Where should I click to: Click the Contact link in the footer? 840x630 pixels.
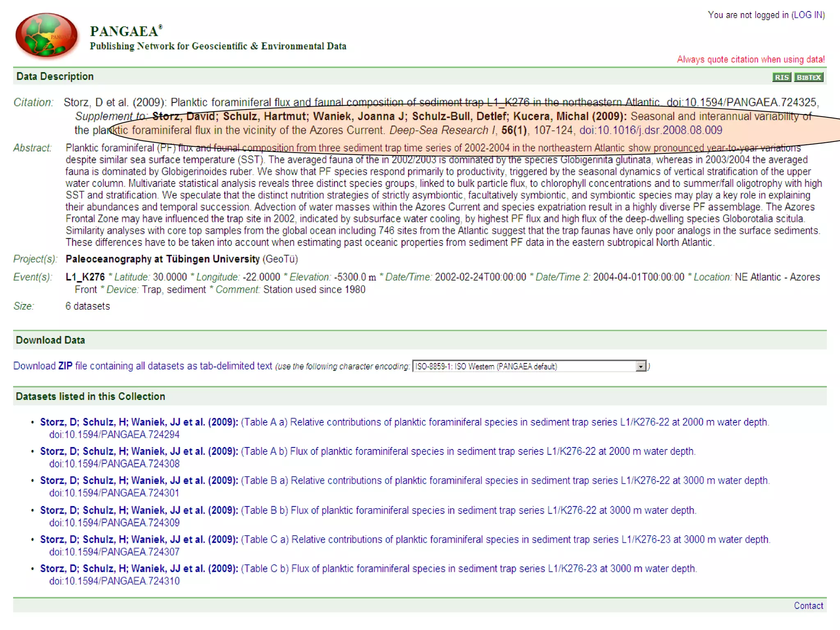(808, 606)
